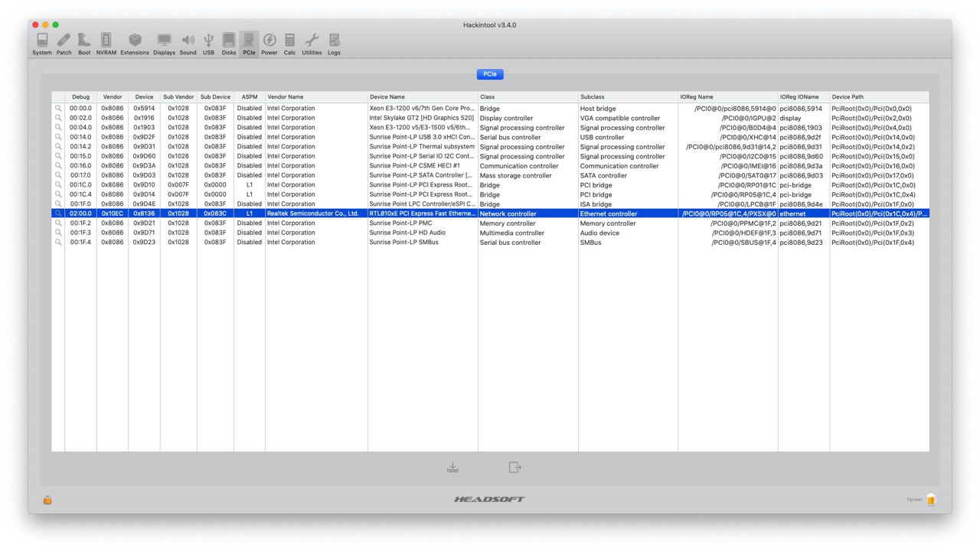This screenshot has width=980, height=551.
Task: Sort by Class column header
Action: 528,97
